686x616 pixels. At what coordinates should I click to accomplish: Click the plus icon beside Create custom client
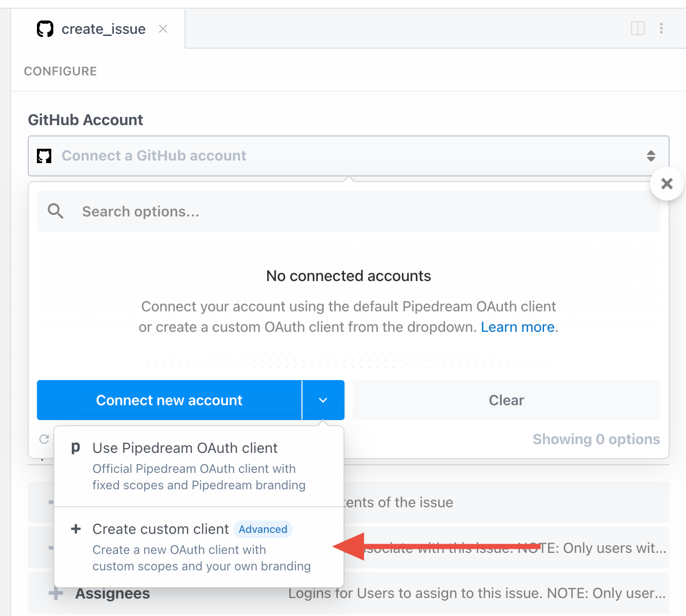tap(76, 529)
